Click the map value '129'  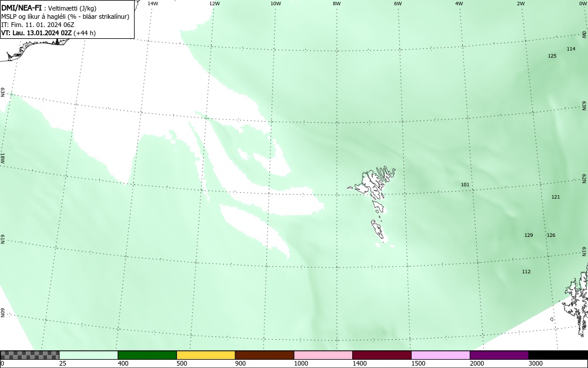click(529, 235)
